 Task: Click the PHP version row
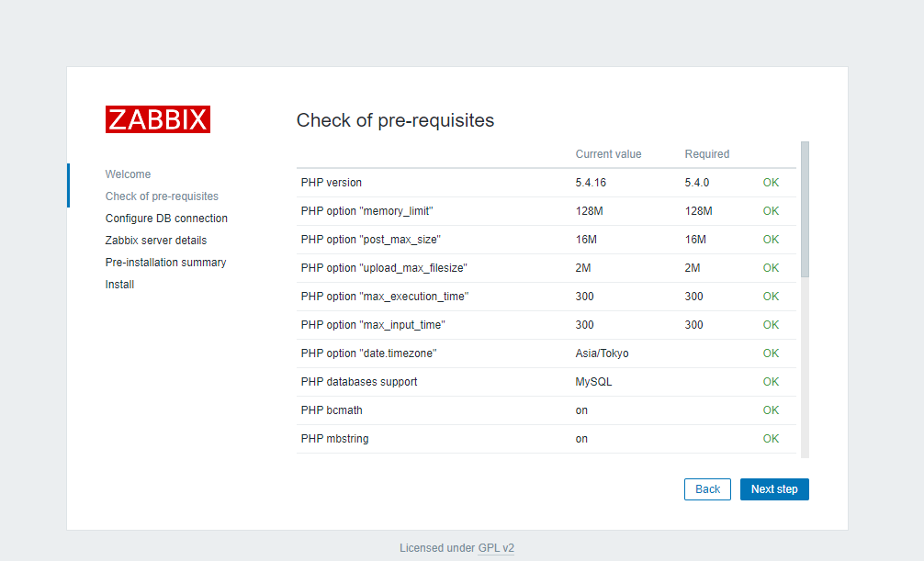(x=547, y=183)
